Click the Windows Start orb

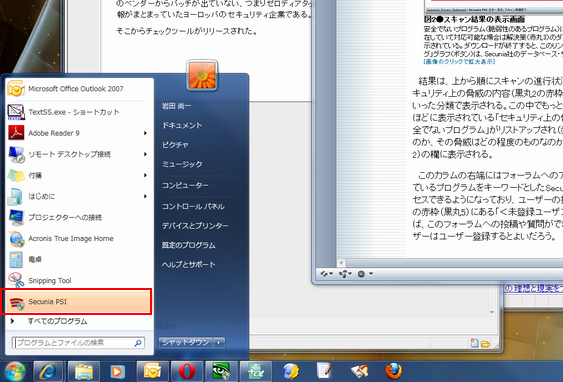click(14, 372)
